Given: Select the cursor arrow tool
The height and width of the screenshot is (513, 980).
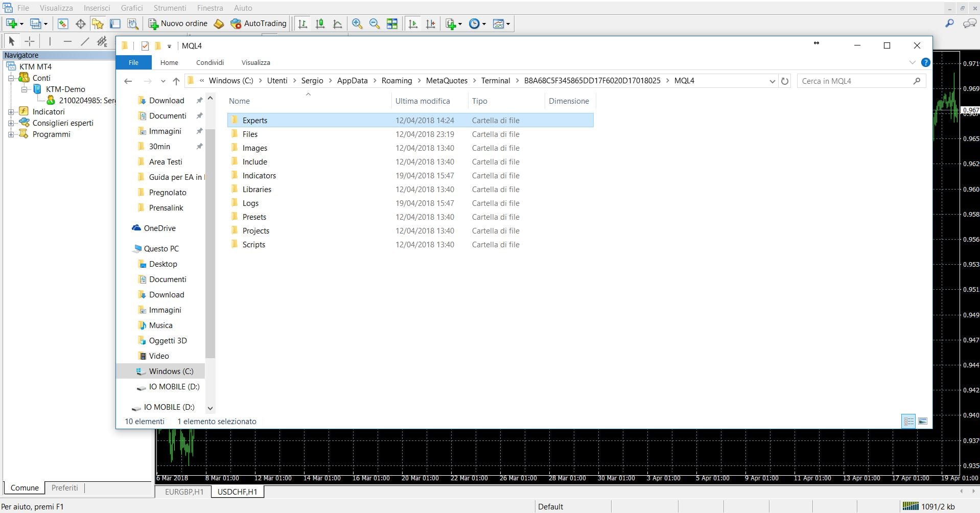Looking at the screenshot, I should (x=12, y=41).
